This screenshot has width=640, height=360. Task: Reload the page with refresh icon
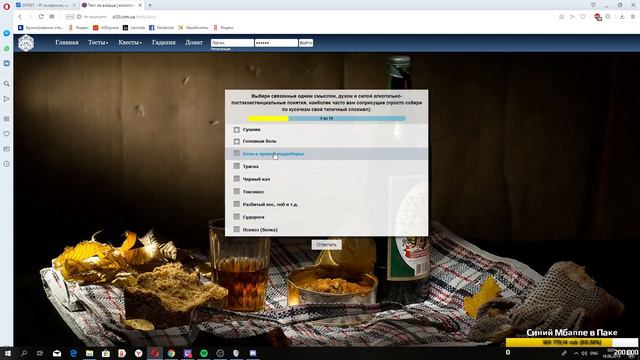point(41,17)
